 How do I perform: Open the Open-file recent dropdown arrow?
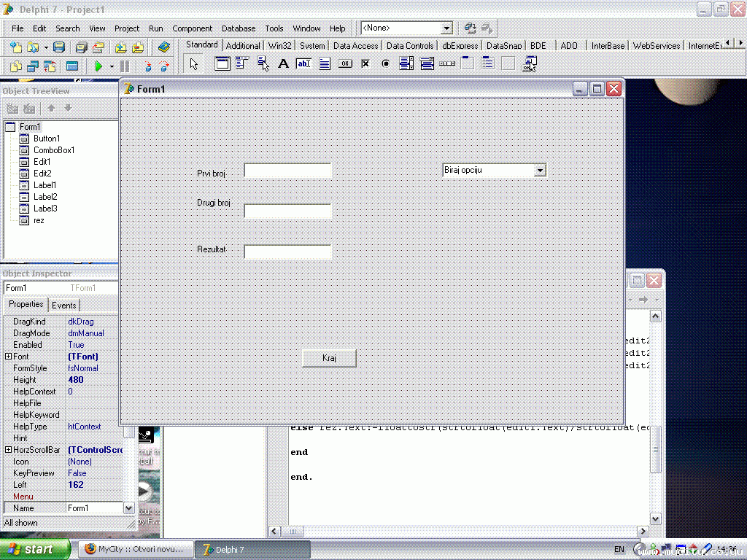(x=46, y=47)
